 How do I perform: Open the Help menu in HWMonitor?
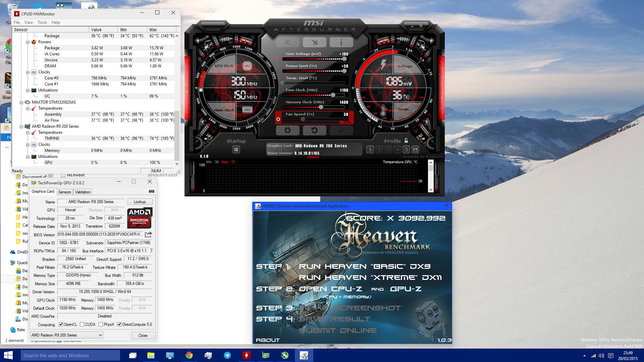click(x=56, y=22)
